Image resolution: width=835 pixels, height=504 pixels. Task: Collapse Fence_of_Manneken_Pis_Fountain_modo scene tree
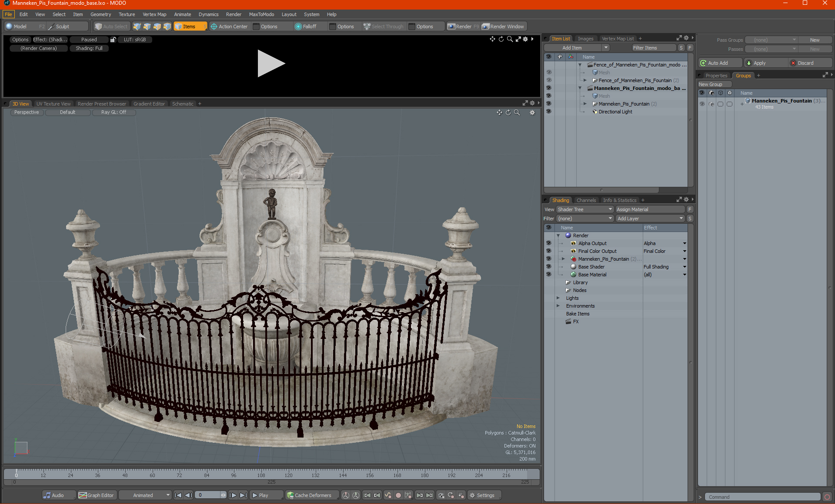(x=580, y=65)
